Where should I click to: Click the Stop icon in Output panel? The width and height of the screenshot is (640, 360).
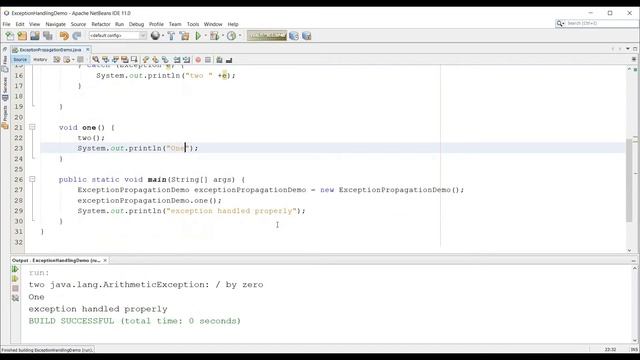pos(15,289)
